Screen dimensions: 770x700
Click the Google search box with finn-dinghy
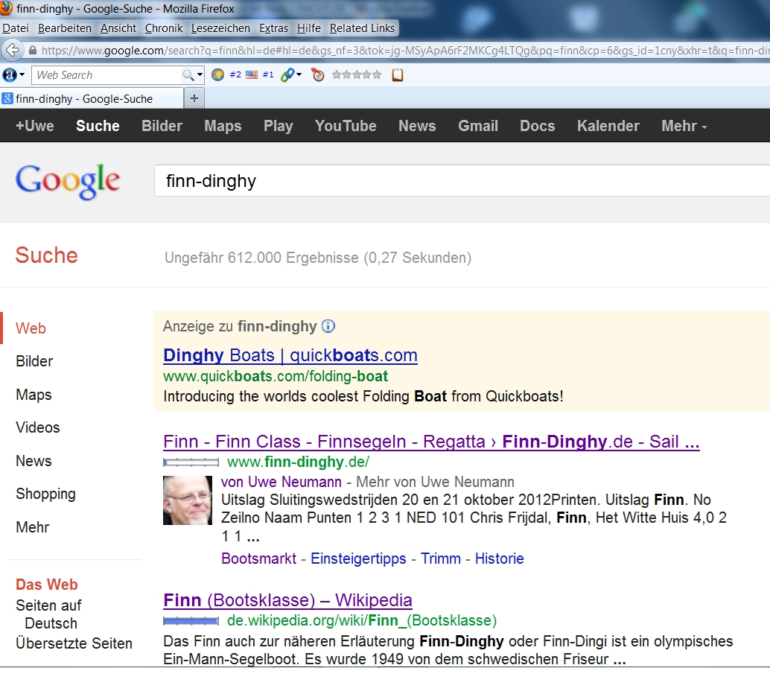462,181
